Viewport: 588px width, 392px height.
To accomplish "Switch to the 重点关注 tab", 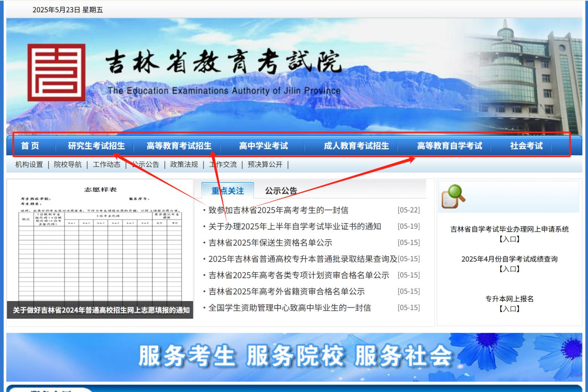I will click(x=228, y=191).
